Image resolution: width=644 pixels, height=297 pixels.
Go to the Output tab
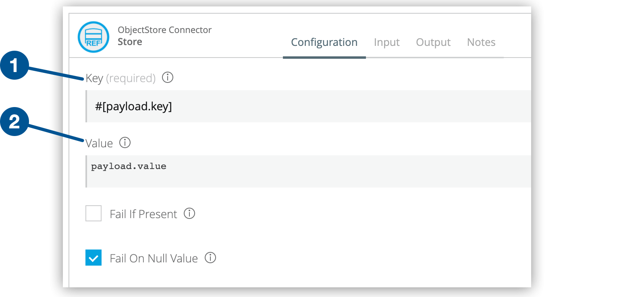433,42
